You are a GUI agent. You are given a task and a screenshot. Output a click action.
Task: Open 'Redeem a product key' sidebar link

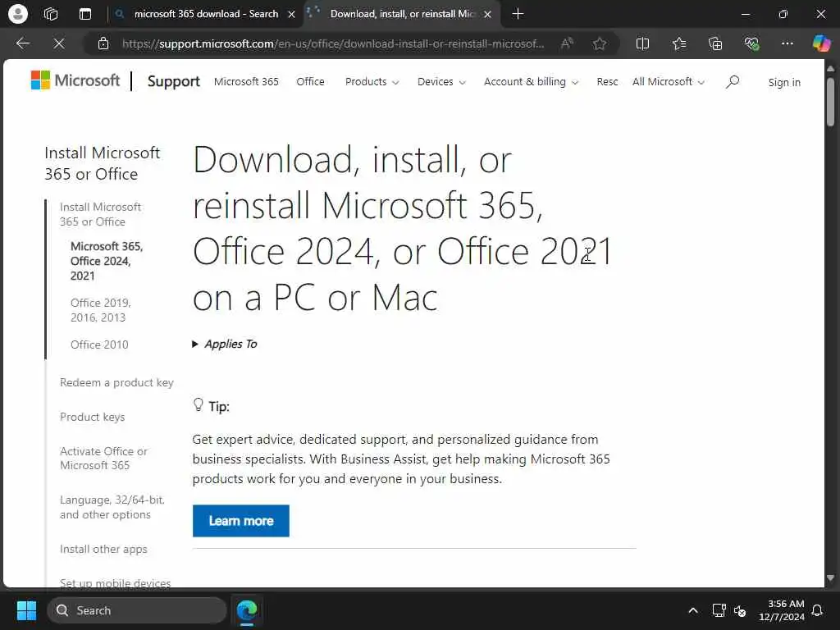pos(116,382)
